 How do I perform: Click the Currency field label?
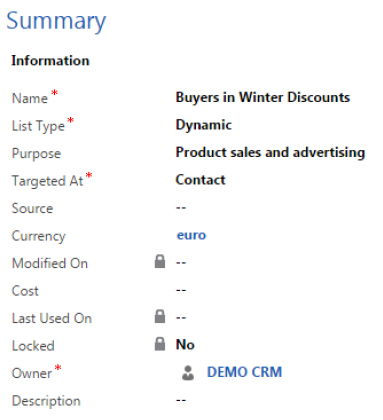[x=39, y=236]
